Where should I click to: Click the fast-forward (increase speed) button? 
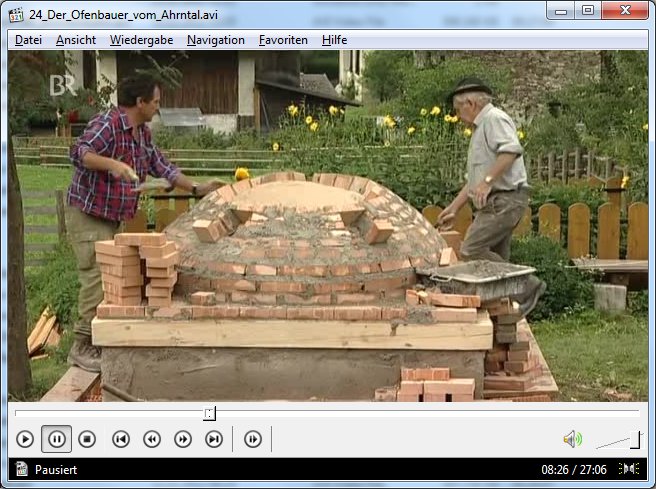pos(183,439)
